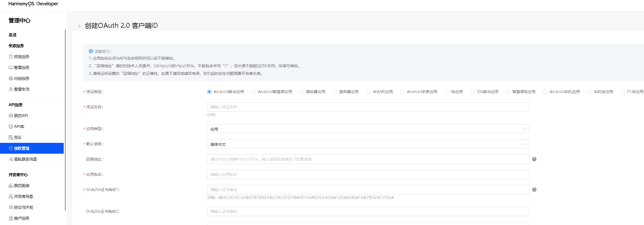Select PC快应用 radio option
Image resolution: width=644 pixels, height=225 pixels.
tap(623, 92)
